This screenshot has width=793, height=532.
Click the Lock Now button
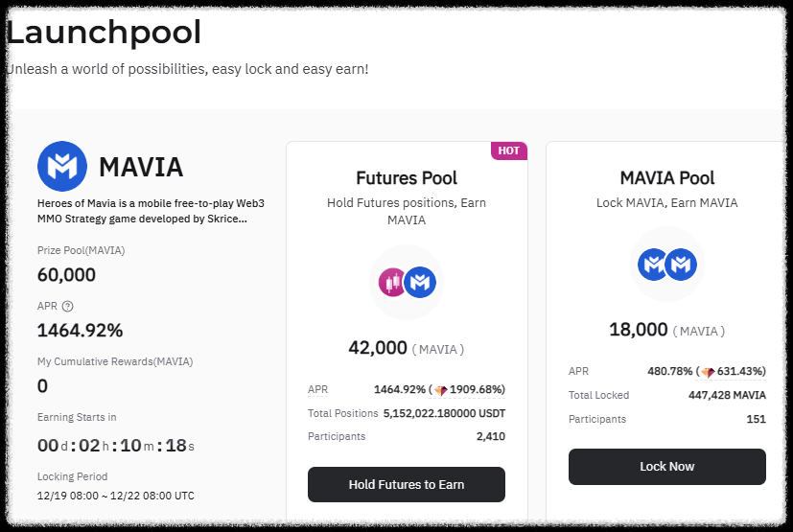667,466
